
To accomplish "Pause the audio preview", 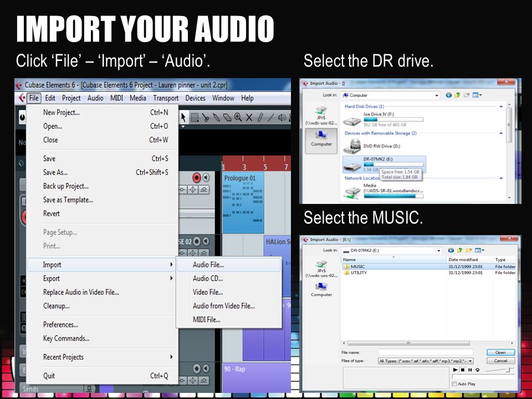I will click(x=470, y=370).
